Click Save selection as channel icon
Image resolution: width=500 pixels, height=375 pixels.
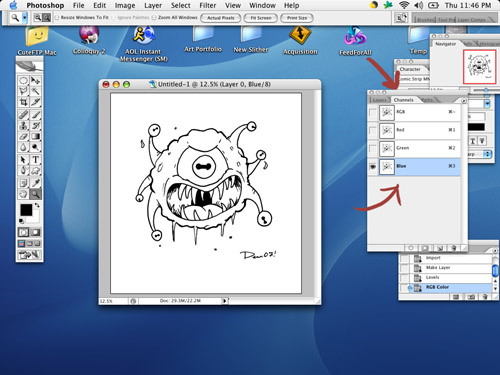[x=425, y=248]
